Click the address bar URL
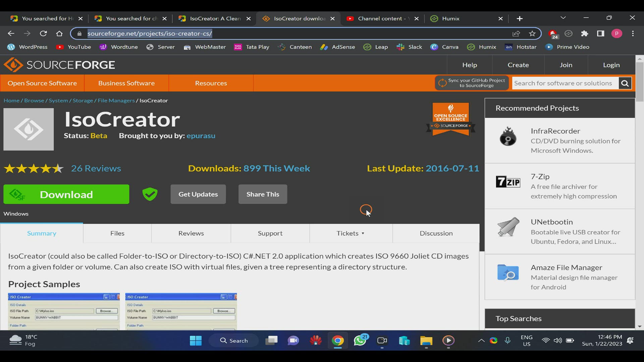This screenshot has width=644, height=362. [x=150, y=34]
